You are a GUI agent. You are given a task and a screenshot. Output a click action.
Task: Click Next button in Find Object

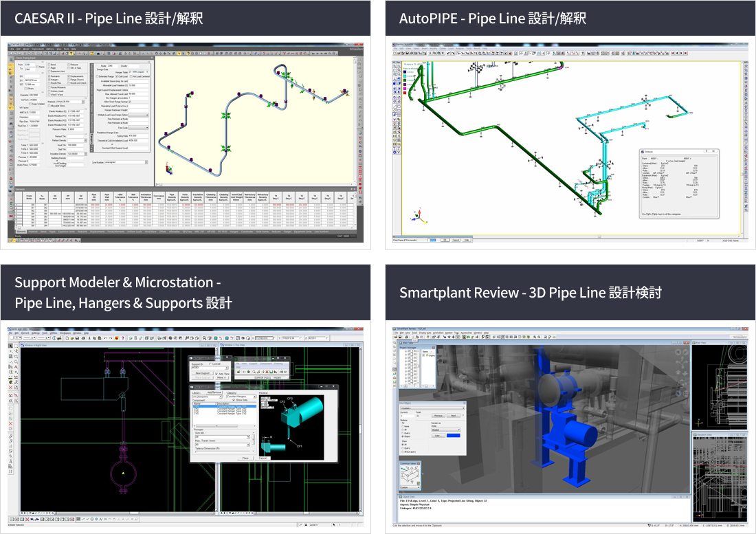coord(454,415)
